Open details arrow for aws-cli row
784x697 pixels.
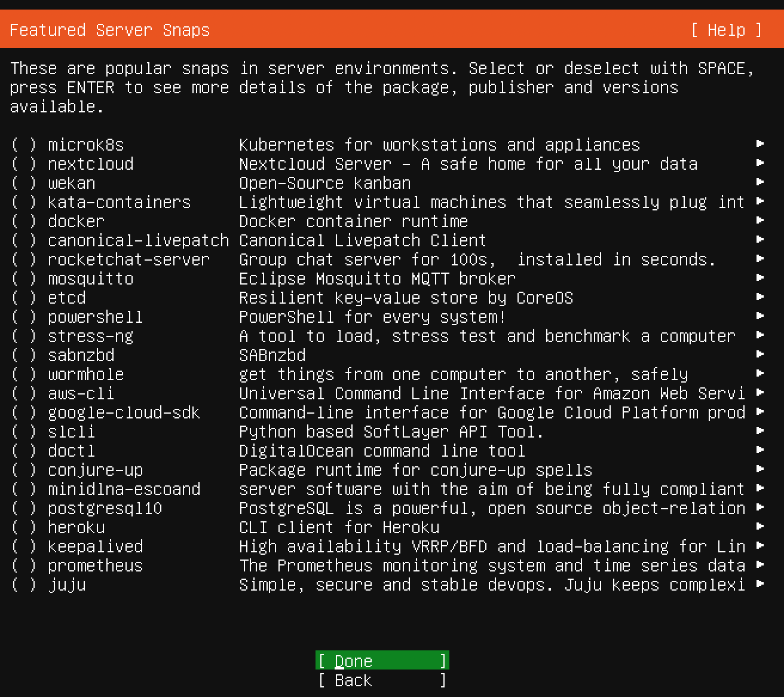click(760, 392)
